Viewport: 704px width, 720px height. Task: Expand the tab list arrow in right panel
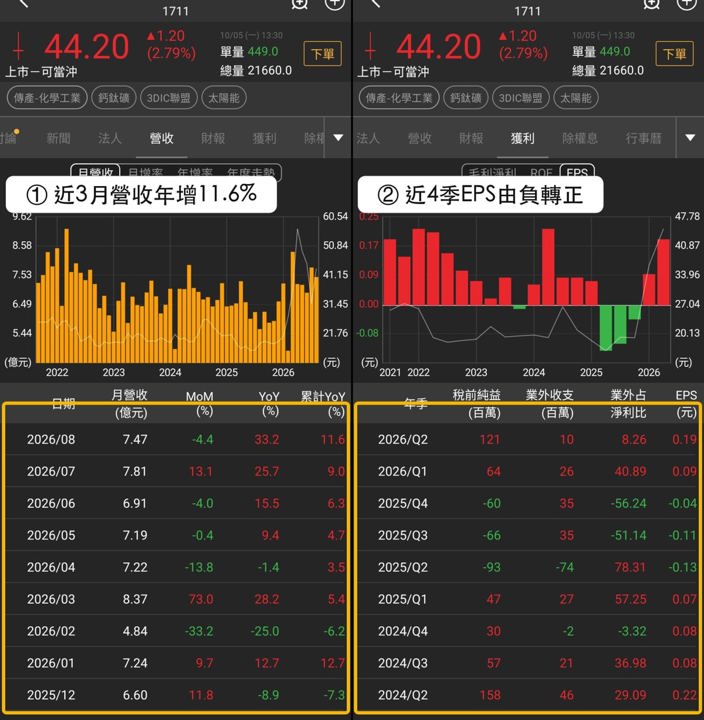[x=690, y=137]
